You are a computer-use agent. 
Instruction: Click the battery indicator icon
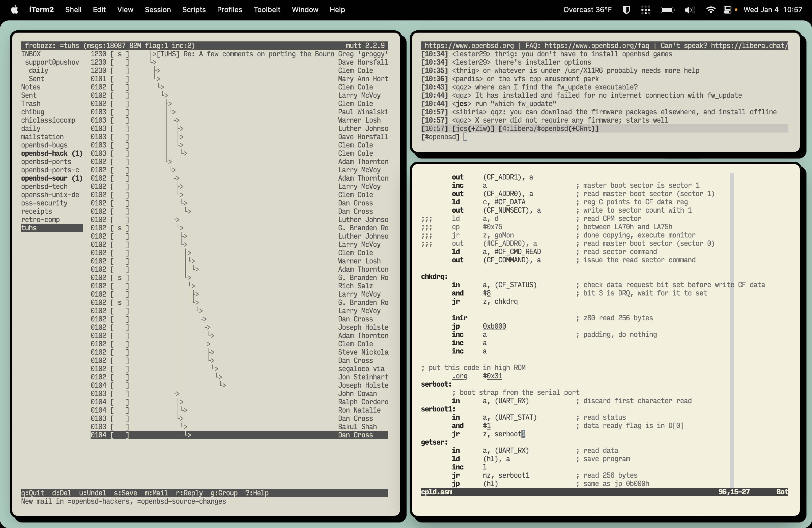click(668, 10)
